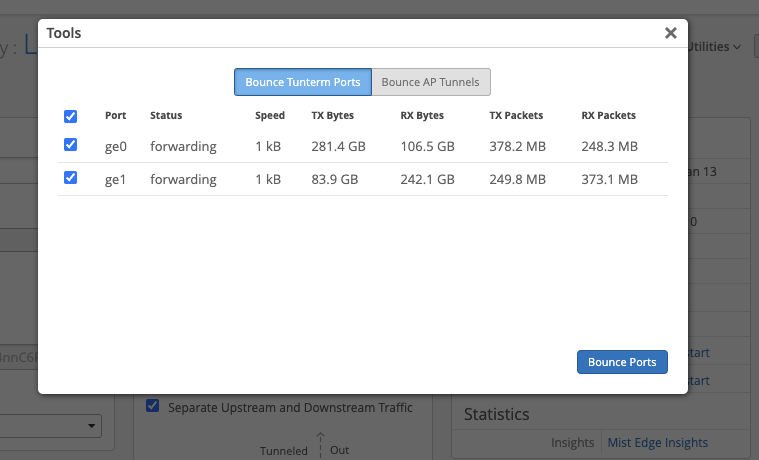Close the Tools dialog

(670, 33)
